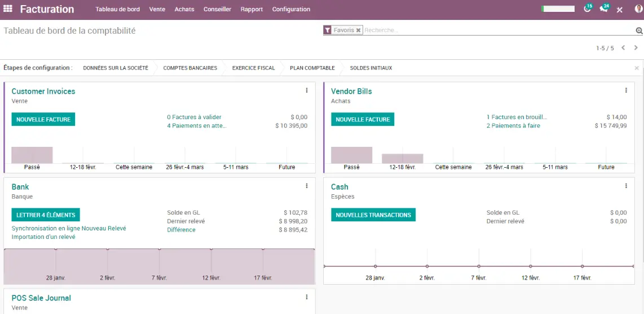Image resolution: width=644 pixels, height=314 pixels.
Task: Open the Rapport menu
Action: (x=252, y=9)
